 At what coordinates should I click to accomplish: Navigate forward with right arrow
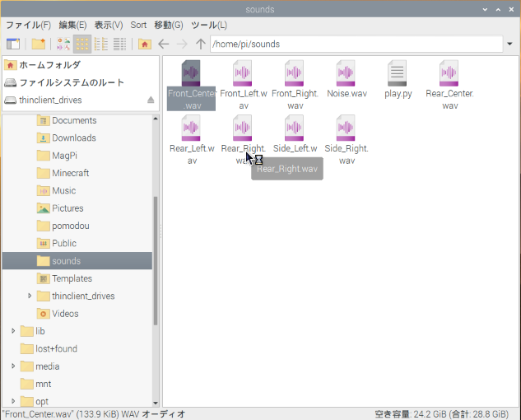tap(182, 44)
